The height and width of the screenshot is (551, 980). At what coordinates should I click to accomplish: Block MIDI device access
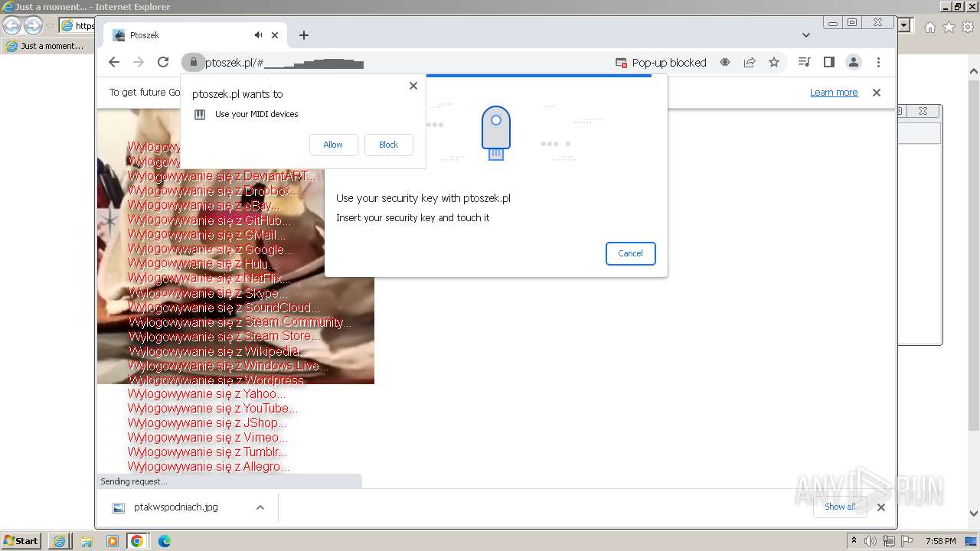point(388,145)
